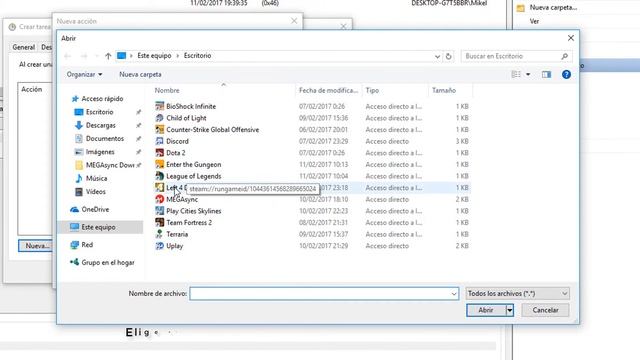Close the Abrir dialog
Screen dimensions: 640x360
(571, 38)
